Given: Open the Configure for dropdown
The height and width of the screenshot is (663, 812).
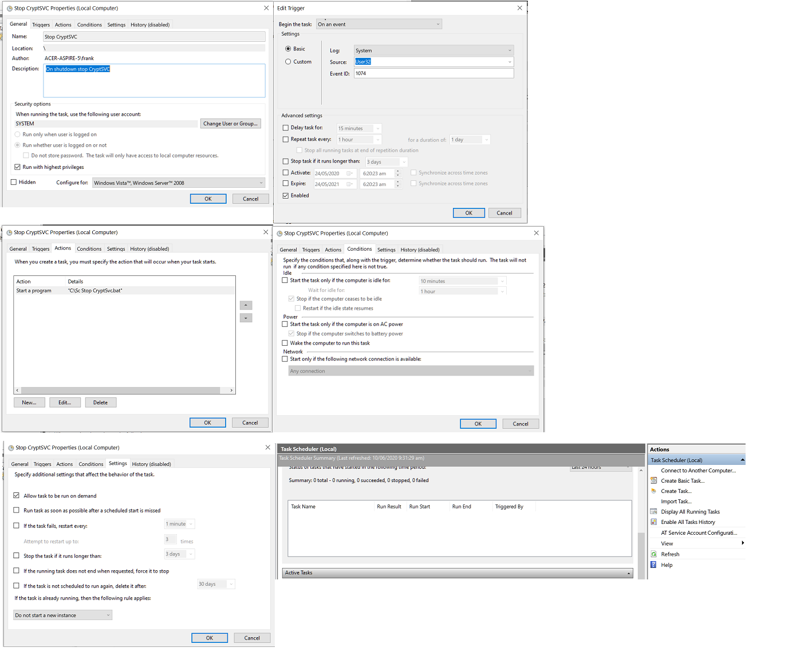Looking at the screenshot, I should coord(179,183).
